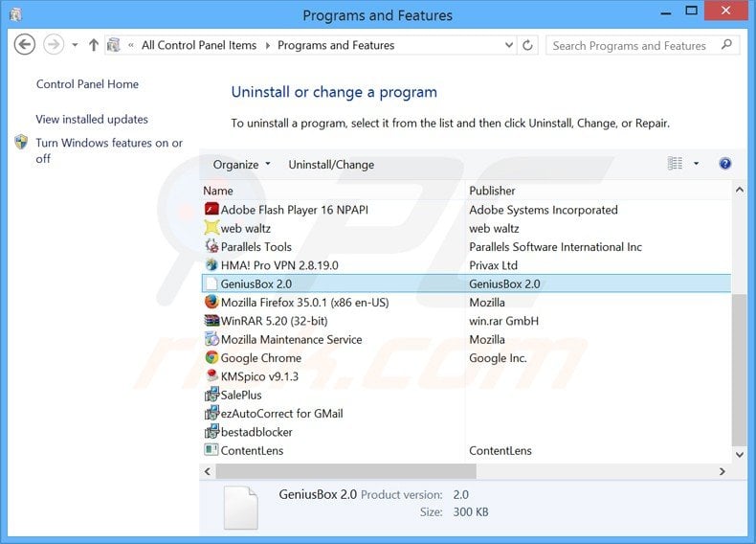Open the address bar history dropdown
This screenshot has height=544, width=756.
(x=509, y=45)
